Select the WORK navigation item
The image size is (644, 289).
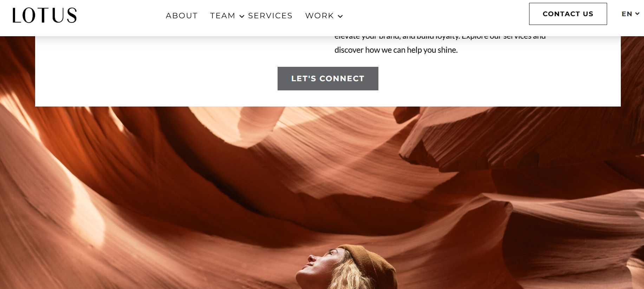pos(319,16)
